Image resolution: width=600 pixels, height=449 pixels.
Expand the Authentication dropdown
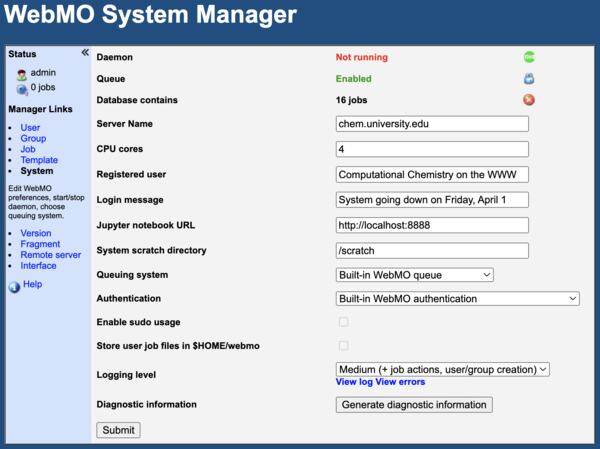[x=458, y=298]
